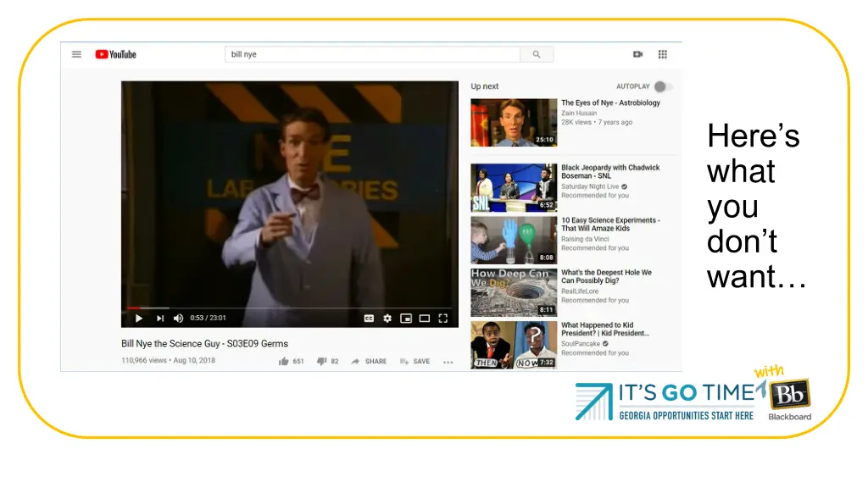Select 'What Happened to Kid President' title
Screen dimensions: 868x488
[605, 330]
